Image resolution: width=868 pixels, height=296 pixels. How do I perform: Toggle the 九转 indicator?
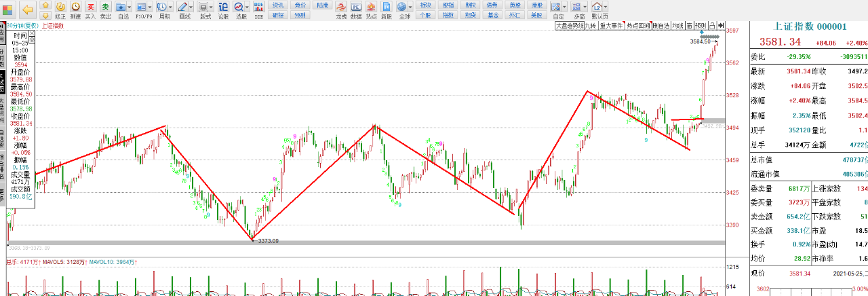[x=591, y=26]
